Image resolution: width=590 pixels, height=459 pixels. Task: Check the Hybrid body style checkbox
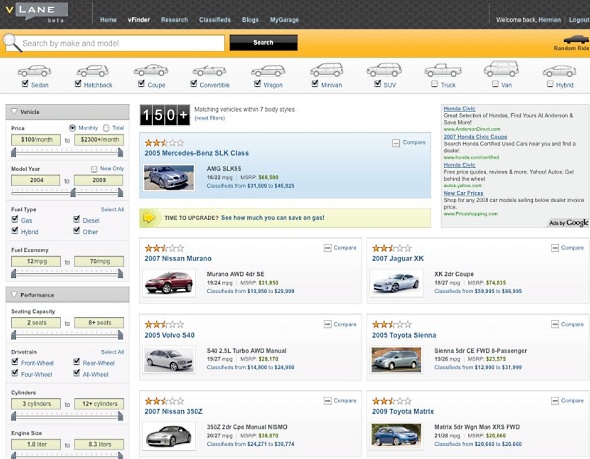point(550,84)
